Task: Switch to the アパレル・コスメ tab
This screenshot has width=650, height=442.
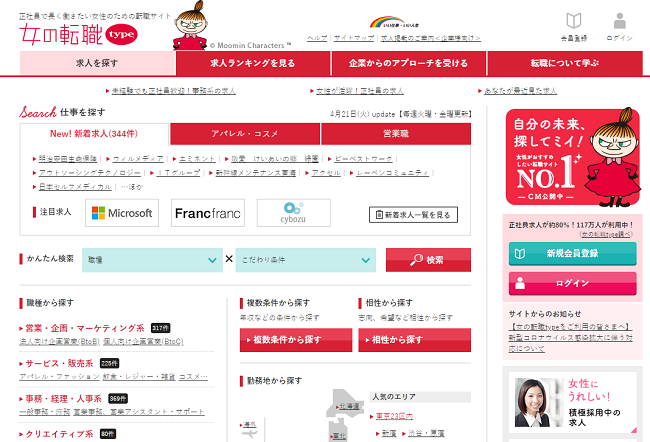Action: click(x=244, y=133)
